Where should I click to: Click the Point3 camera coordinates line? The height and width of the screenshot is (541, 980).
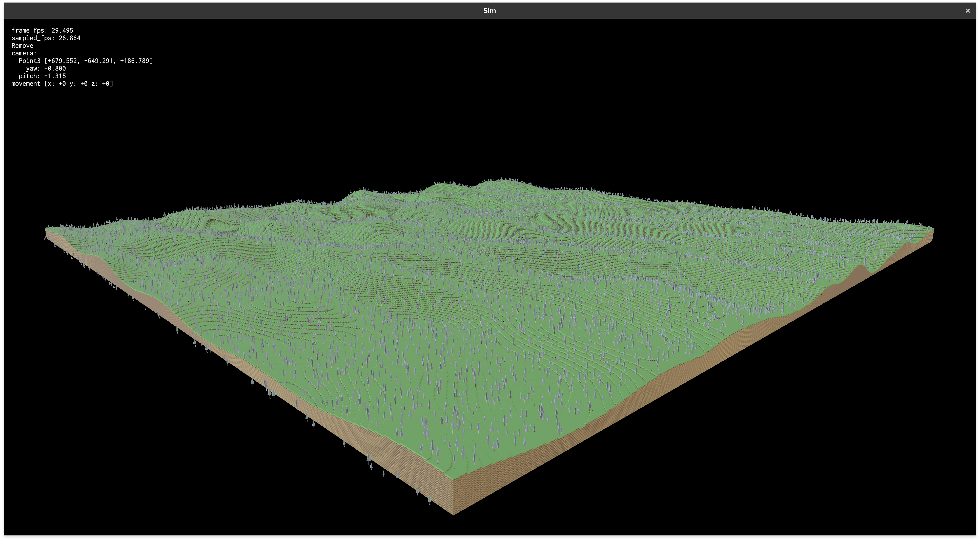(86, 61)
